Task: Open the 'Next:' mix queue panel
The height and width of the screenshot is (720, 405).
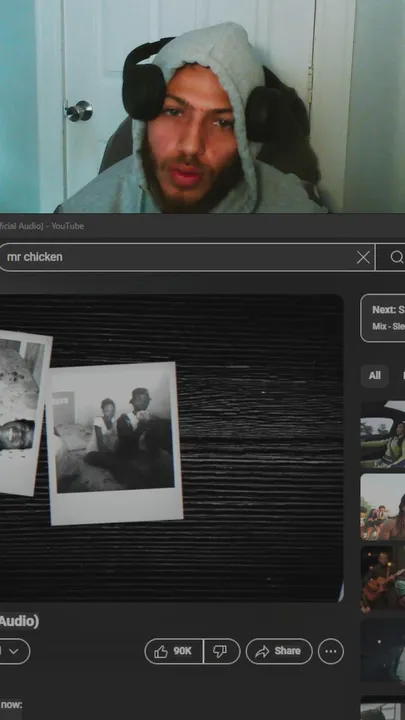Action: (x=383, y=318)
